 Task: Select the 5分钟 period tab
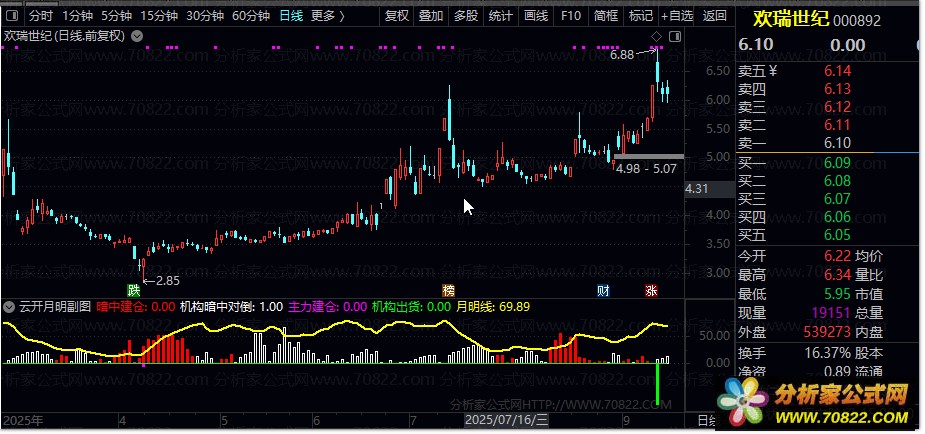point(116,15)
